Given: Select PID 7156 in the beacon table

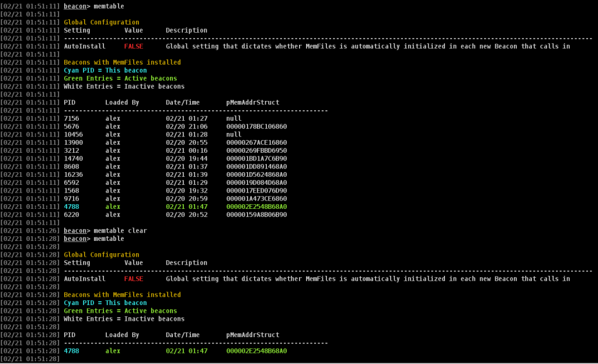Looking at the screenshot, I should 71,118.
